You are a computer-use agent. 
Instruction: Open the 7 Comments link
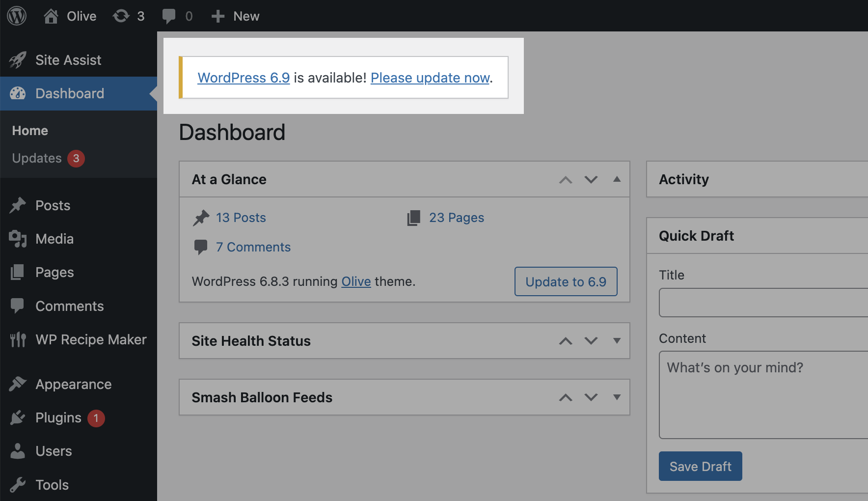click(253, 247)
